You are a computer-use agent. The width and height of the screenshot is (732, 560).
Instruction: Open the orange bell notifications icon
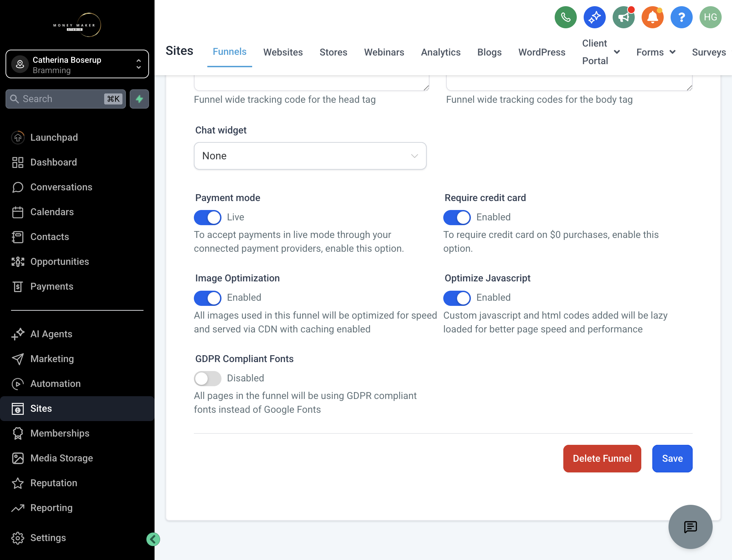pos(653,17)
